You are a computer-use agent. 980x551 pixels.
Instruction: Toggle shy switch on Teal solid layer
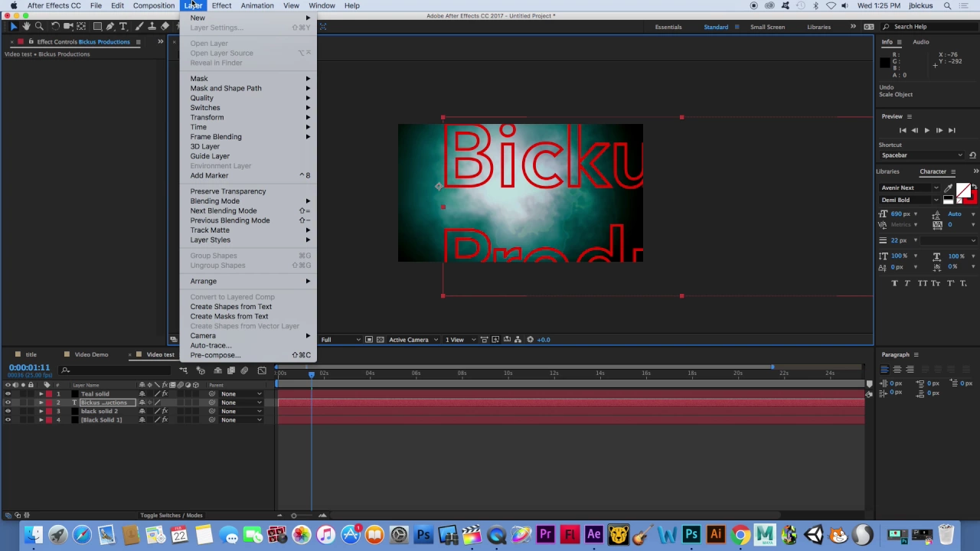pyautogui.click(x=142, y=394)
